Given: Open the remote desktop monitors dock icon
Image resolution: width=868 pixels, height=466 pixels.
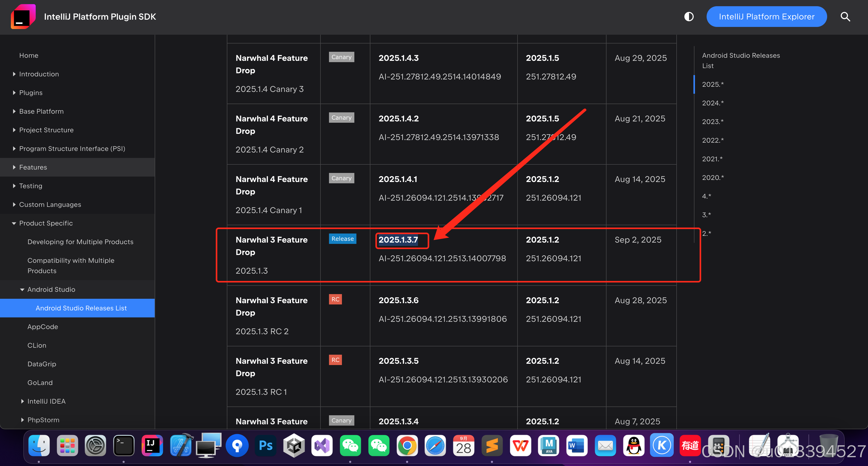Looking at the screenshot, I should (209, 446).
